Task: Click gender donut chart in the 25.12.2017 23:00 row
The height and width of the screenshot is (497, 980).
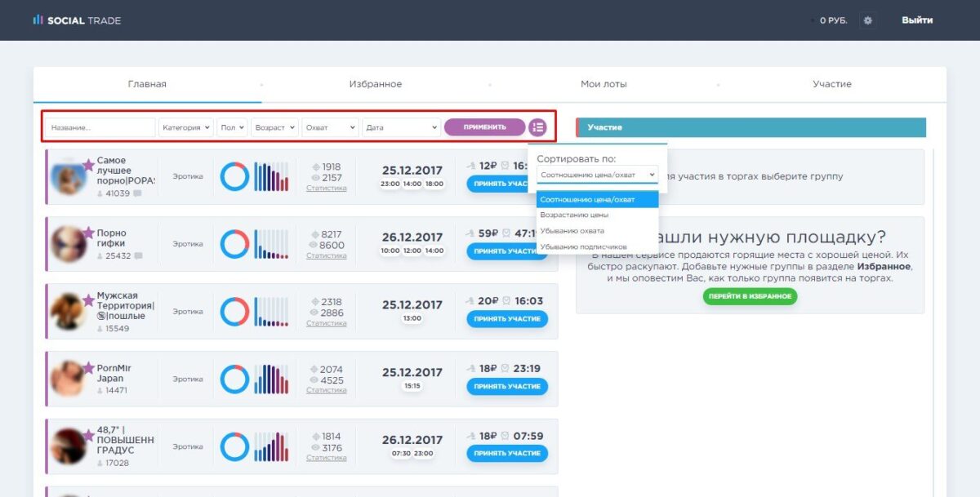Action: (x=235, y=176)
